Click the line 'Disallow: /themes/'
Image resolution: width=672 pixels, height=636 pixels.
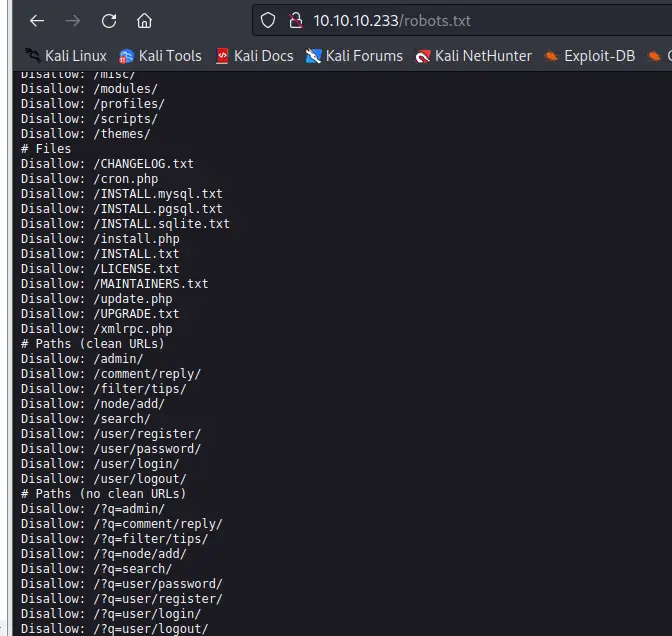[x=86, y=134]
